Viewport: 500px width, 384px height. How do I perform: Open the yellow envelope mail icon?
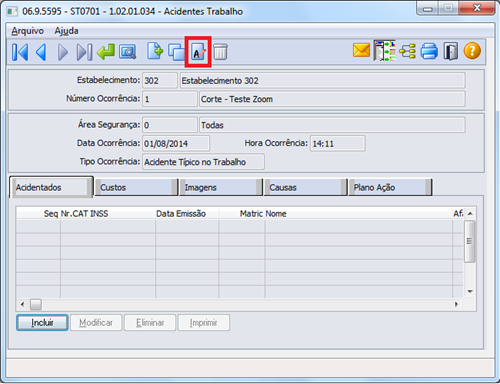tap(362, 51)
